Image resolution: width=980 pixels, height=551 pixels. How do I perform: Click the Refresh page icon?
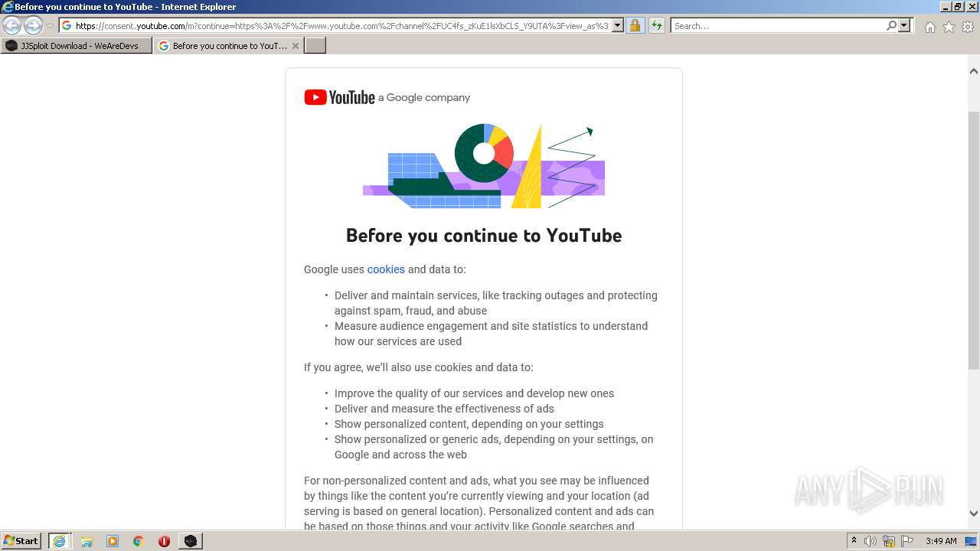(657, 25)
